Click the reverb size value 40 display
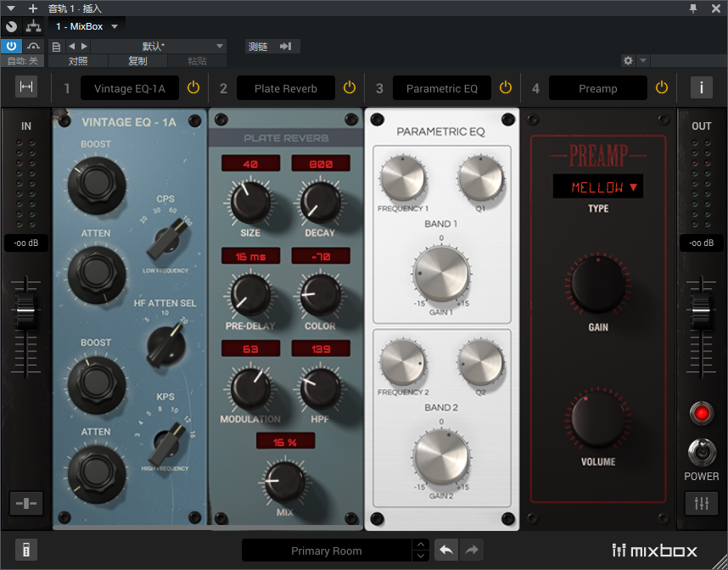The height and width of the screenshot is (570, 728). point(250,164)
